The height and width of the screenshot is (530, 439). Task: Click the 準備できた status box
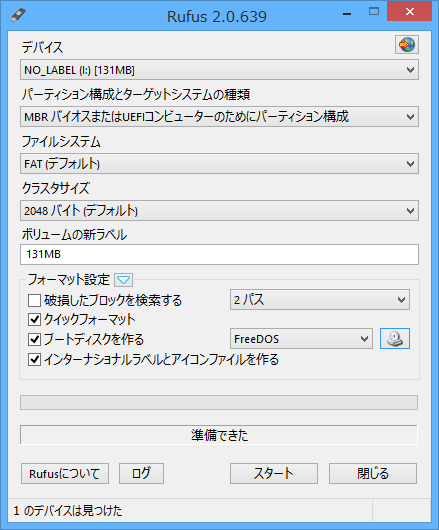click(219, 435)
